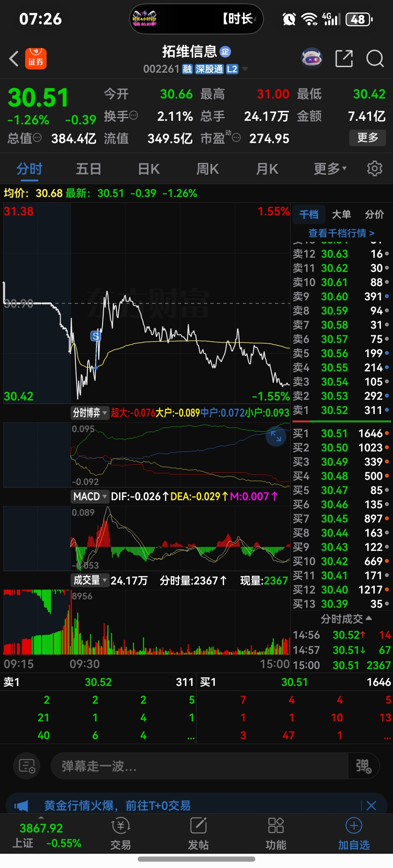Select the 千档 order book tab
The height and width of the screenshot is (868, 393).
coord(309,214)
